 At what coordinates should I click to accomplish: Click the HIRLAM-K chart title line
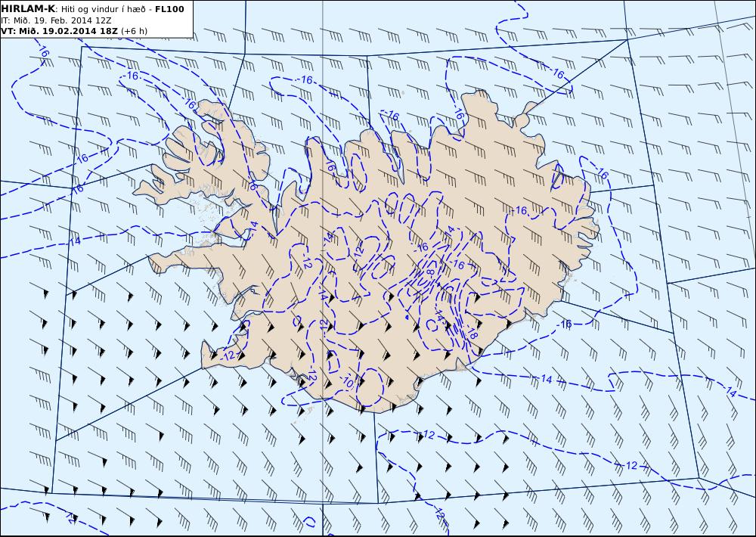coord(92,9)
